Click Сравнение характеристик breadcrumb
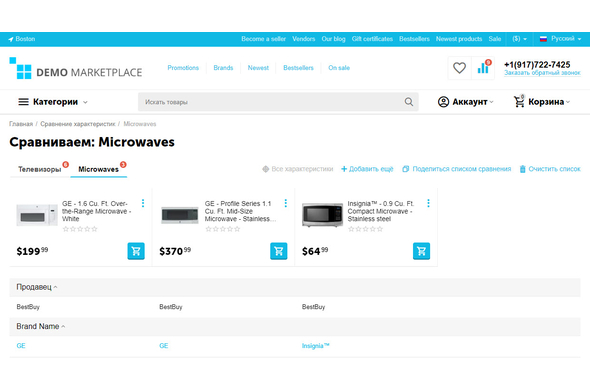This screenshot has width=590, height=391. [78, 124]
